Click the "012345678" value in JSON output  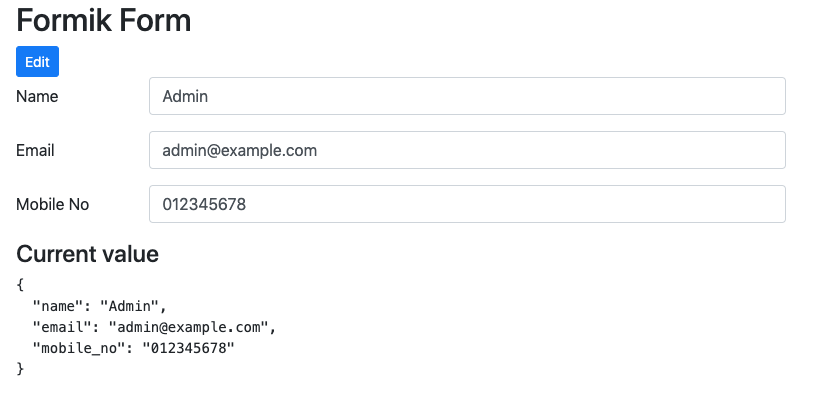[x=188, y=348]
